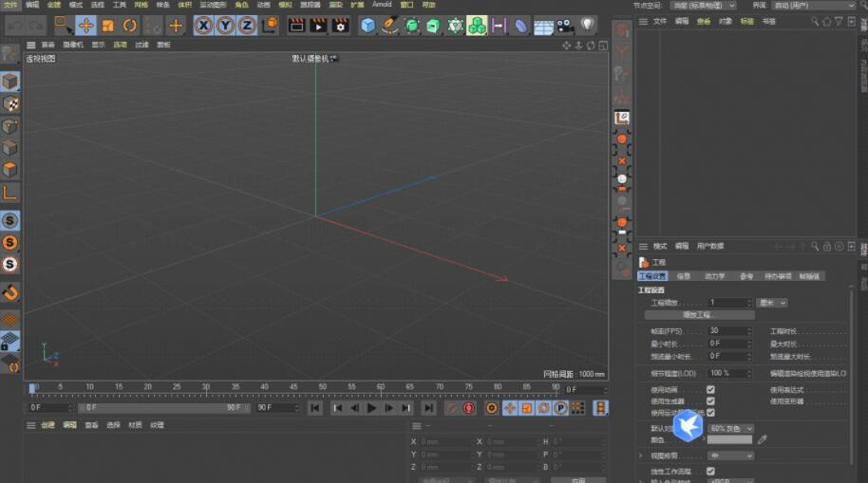Toggle parameter P keyframe recording
The height and width of the screenshot is (483, 868).
click(560, 408)
